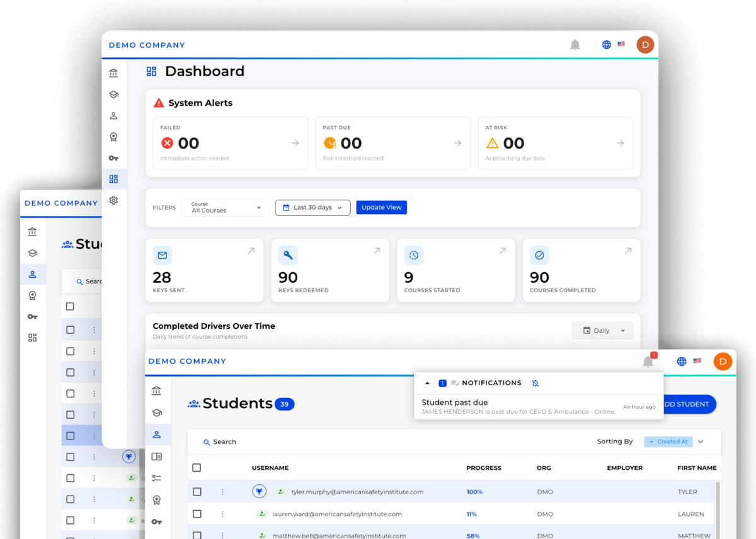Collapse notifications panel triangle
This screenshot has height=539, width=756.
pos(427,383)
